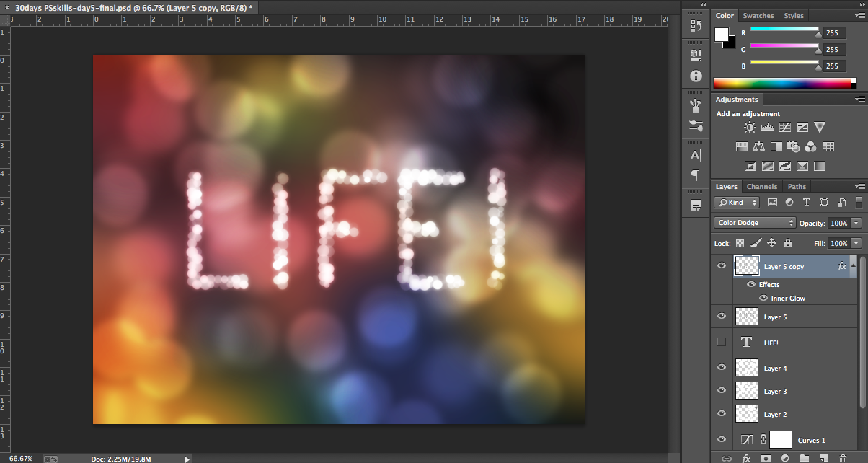Lock all layer attributes with padlock icon

788,244
